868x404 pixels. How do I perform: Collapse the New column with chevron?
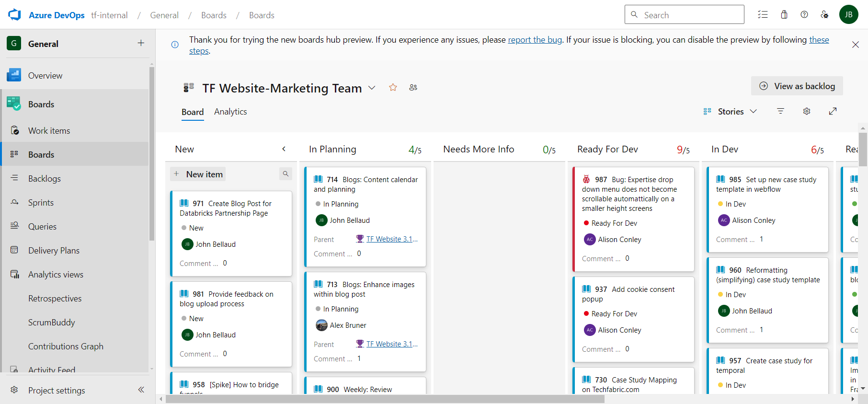coord(284,149)
